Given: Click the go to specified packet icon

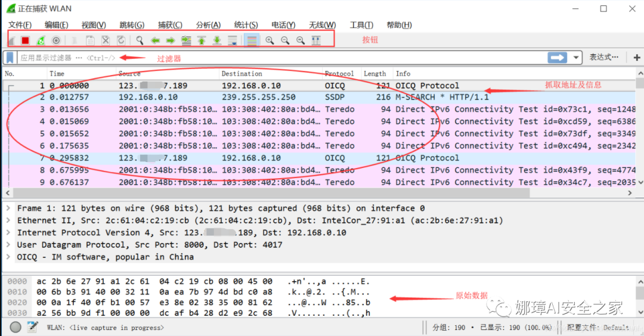Looking at the screenshot, I should coord(186,40).
